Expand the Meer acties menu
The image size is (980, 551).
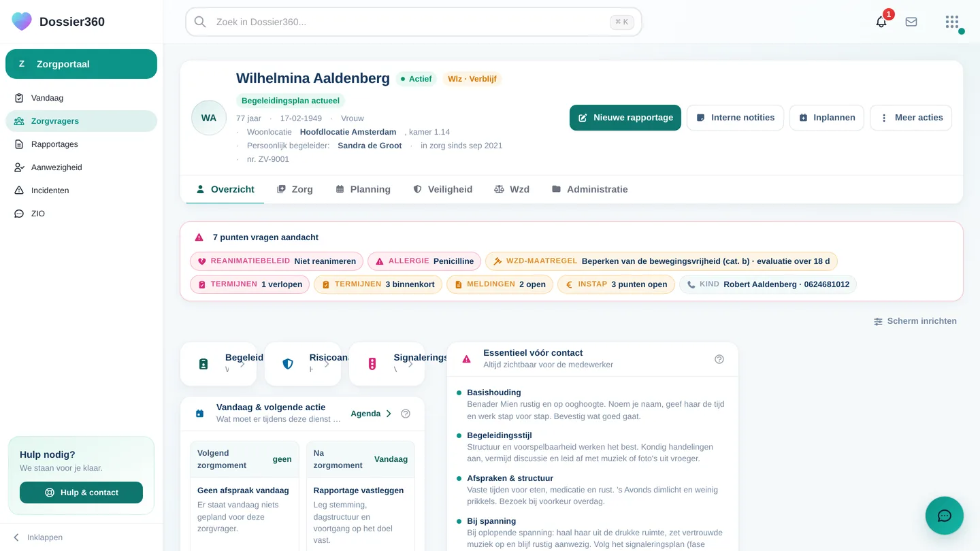(x=911, y=118)
